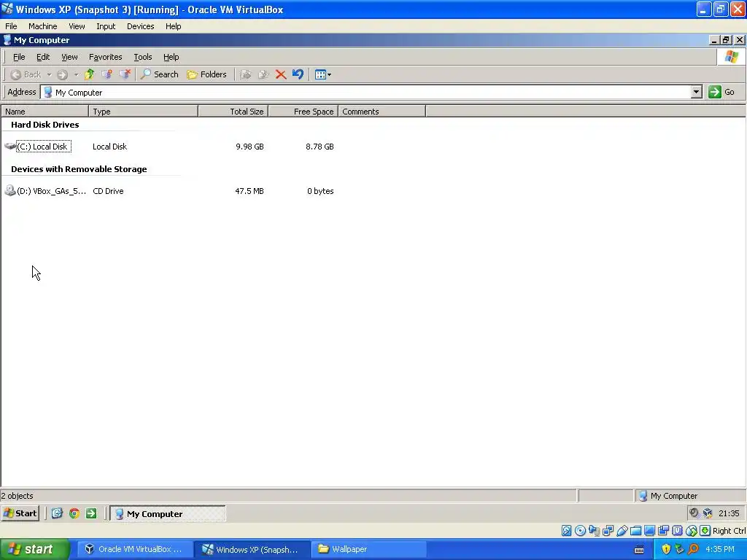This screenshot has height=560, width=747.
Task: Click My Computer guest taskbar button
Action: [x=168, y=514]
